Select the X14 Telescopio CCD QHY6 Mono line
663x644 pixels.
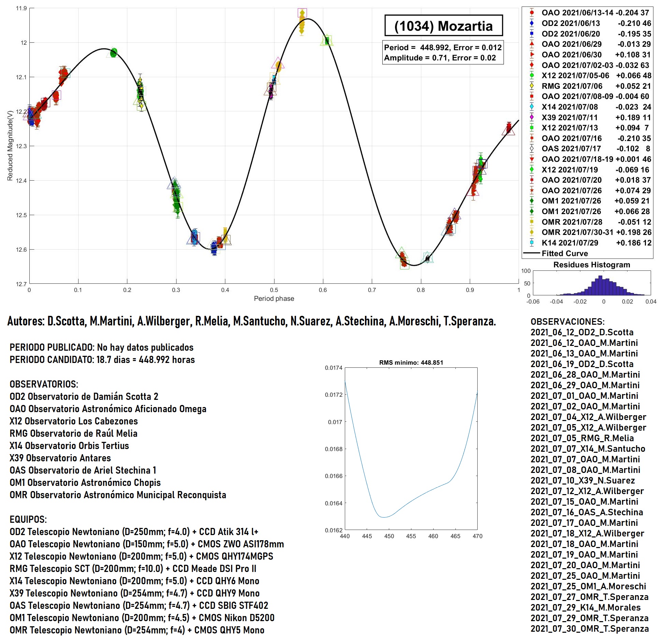point(135,581)
